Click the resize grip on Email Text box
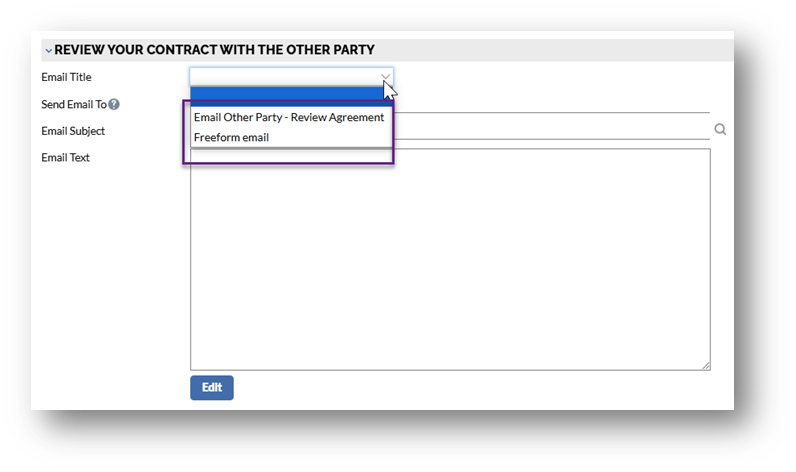 [x=705, y=365]
